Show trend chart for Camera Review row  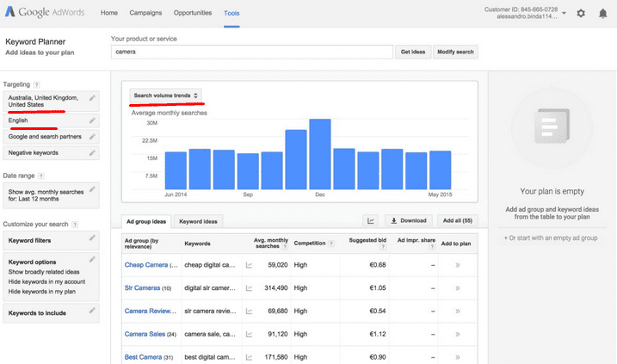click(249, 312)
